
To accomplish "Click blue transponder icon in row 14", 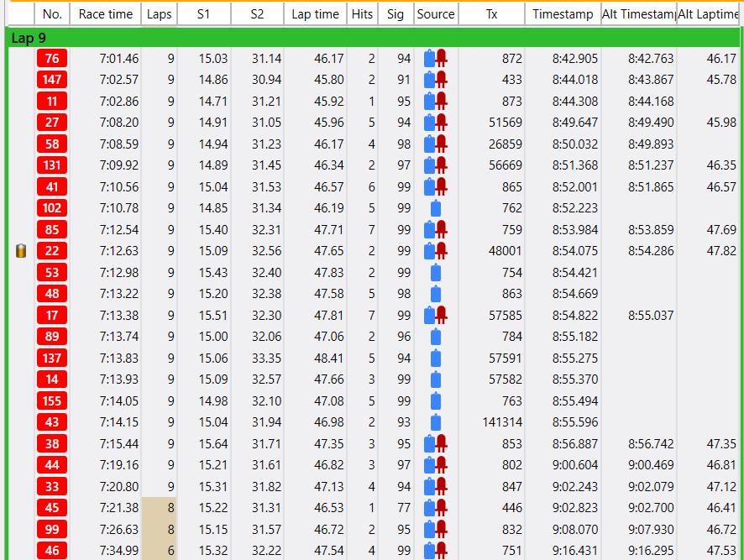I will 436,379.
